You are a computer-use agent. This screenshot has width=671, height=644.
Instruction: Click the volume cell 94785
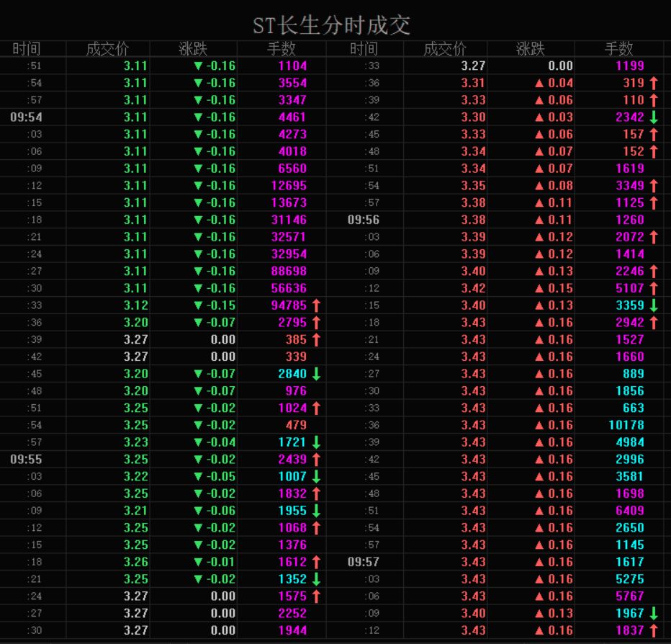pyautogui.click(x=289, y=305)
